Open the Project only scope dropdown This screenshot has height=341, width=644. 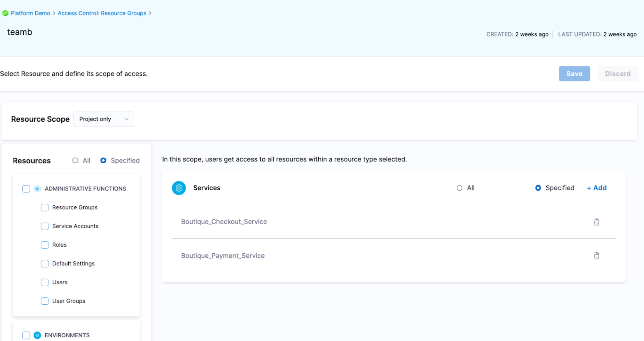[x=103, y=119]
